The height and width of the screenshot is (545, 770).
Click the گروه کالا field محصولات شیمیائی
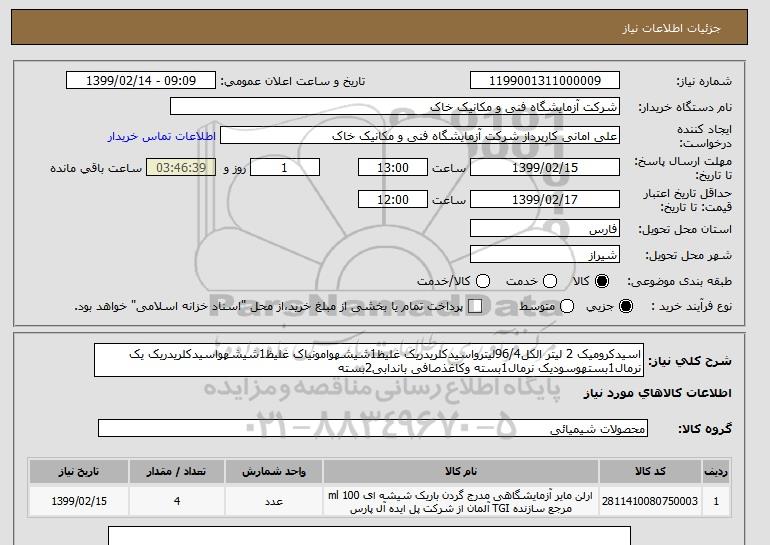373,428
